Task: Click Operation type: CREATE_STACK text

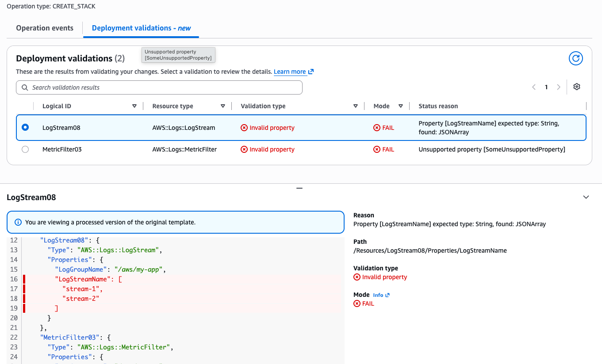Action: (x=51, y=6)
